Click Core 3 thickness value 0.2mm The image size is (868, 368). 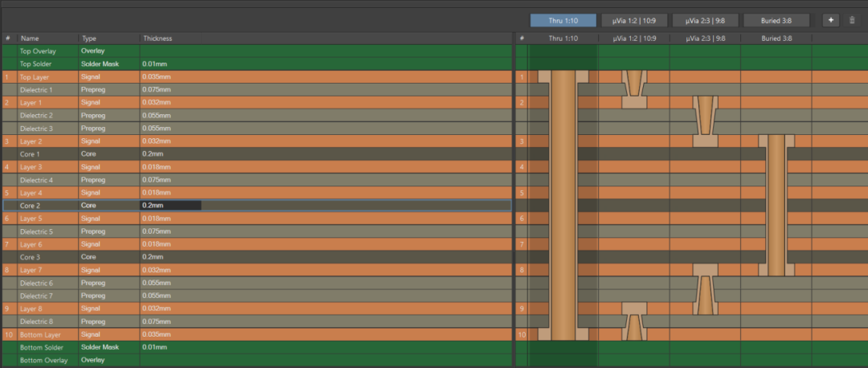pyautogui.click(x=153, y=257)
